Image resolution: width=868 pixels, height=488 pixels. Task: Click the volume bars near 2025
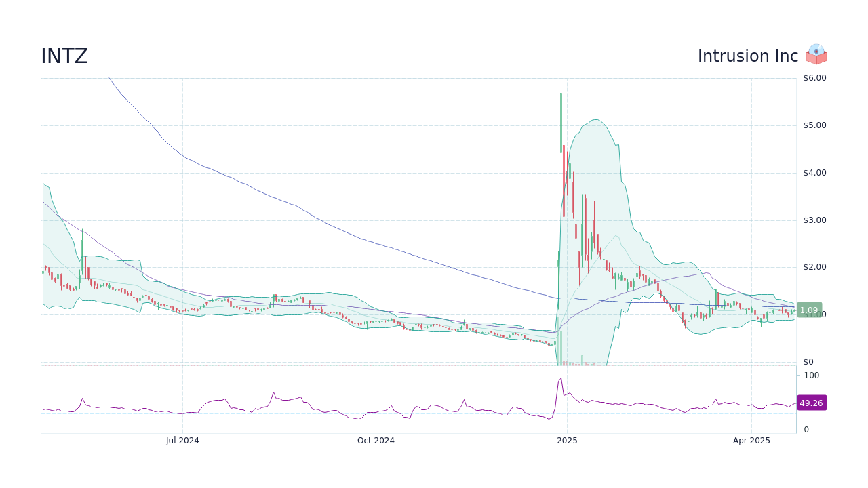click(x=560, y=341)
